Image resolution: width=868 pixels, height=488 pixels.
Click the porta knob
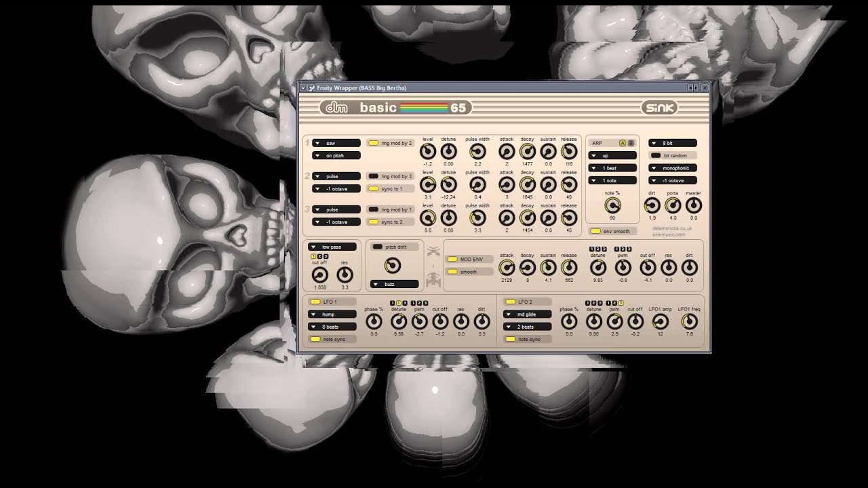(673, 205)
